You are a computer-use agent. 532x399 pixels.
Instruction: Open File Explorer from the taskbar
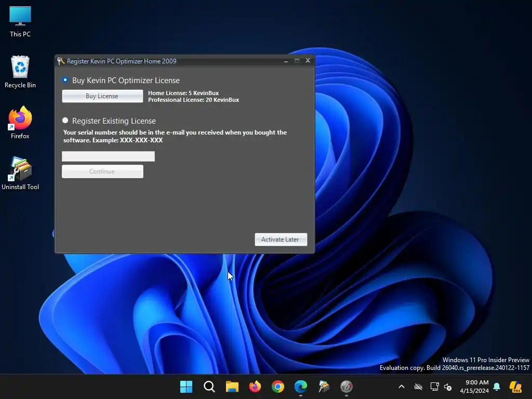(x=232, y=387)
